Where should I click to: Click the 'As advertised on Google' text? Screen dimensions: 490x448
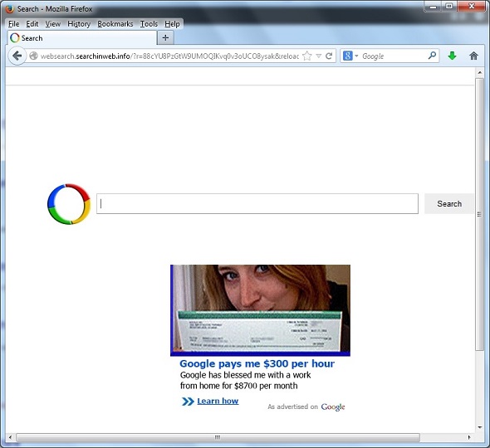(x=306, y=407)
